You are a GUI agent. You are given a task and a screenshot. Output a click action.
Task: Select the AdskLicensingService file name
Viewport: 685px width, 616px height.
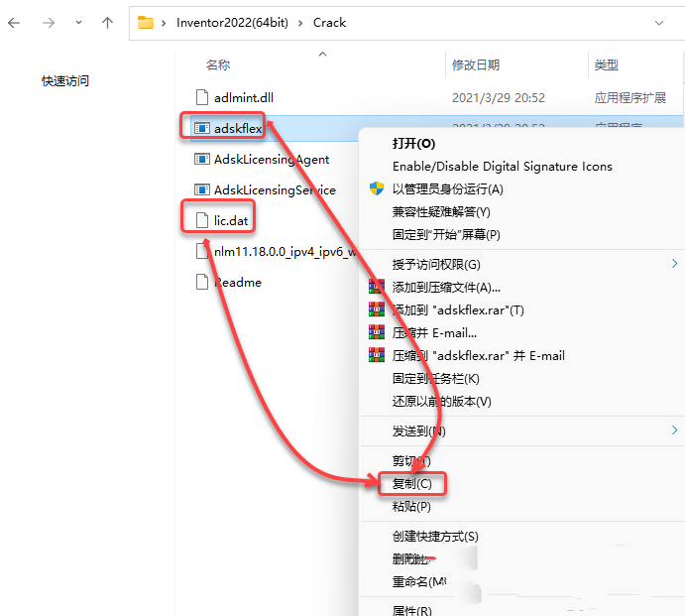275,190
